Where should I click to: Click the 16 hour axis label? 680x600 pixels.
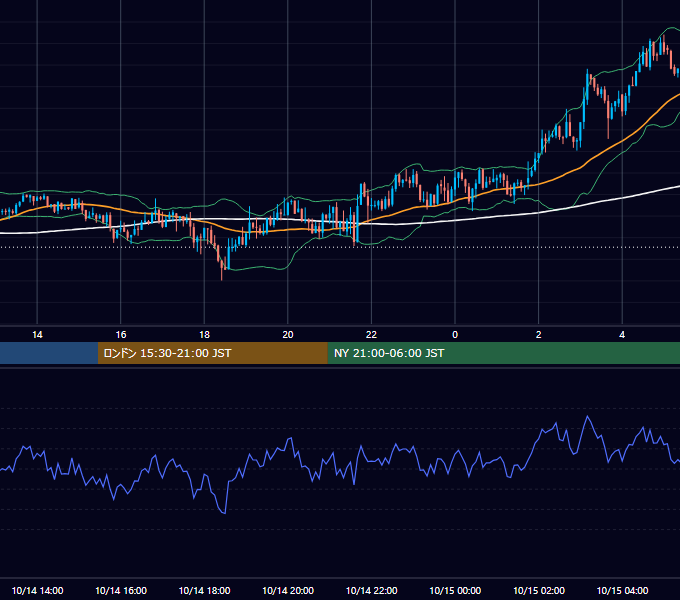tap(121, 335)
